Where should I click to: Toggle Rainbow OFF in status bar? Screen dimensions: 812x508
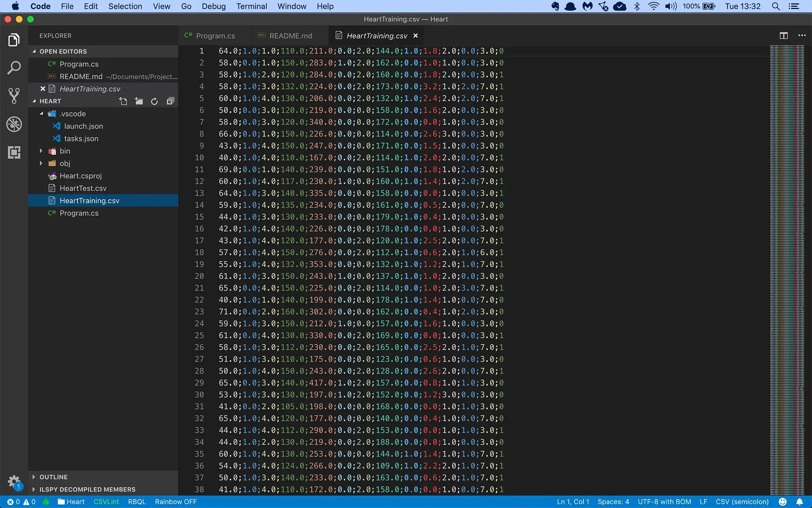pyautogui.click(x=176, y=502)
